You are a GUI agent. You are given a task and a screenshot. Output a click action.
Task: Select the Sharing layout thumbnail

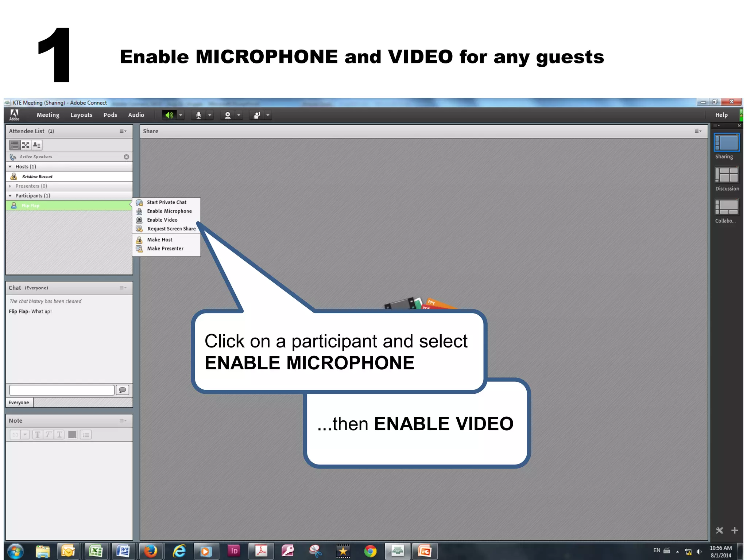[x=727, y=143]
